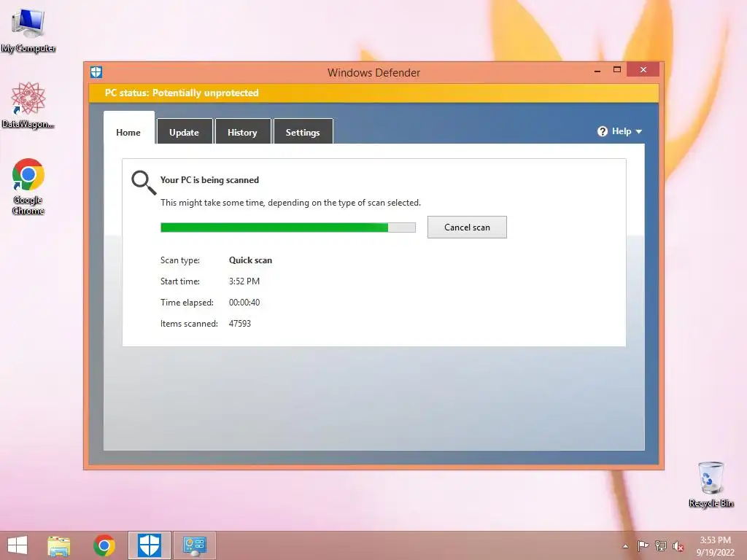
Task: Open the Windows Start button
Action: pyautogui.click(x=18, y=545)
